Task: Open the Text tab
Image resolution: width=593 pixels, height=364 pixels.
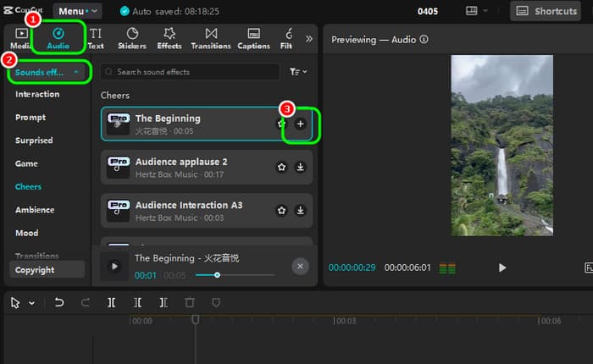Action: (x=95, y=39)
